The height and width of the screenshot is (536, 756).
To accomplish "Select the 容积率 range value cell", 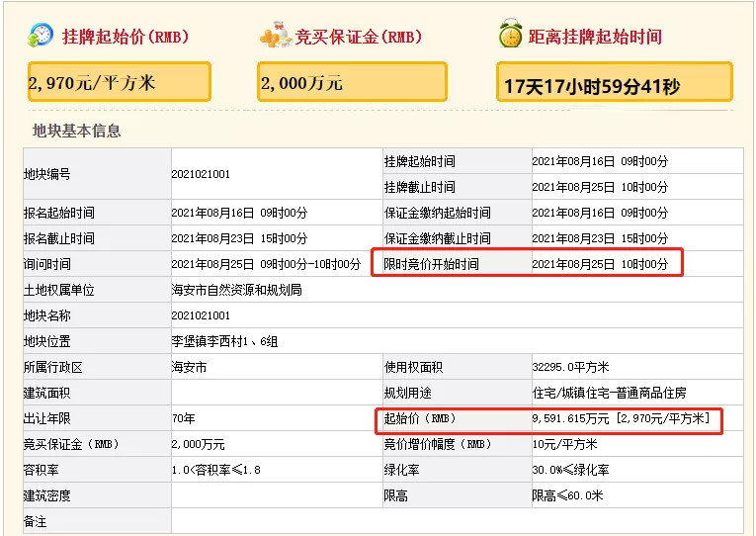I will [277, 470].
